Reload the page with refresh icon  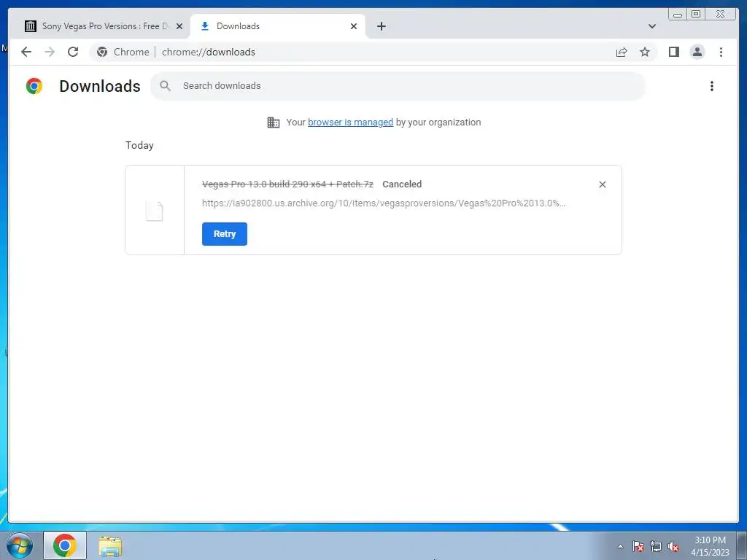click(73, 52)
